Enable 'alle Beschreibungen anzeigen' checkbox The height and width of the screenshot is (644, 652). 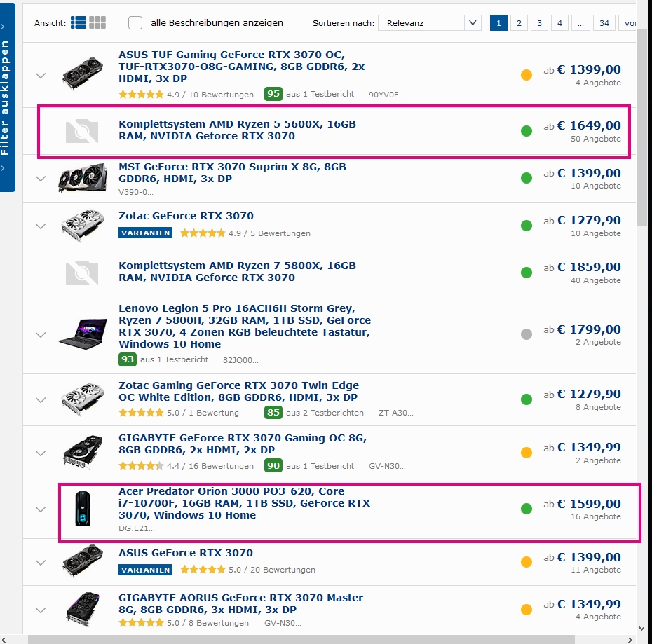pos(135,22)
